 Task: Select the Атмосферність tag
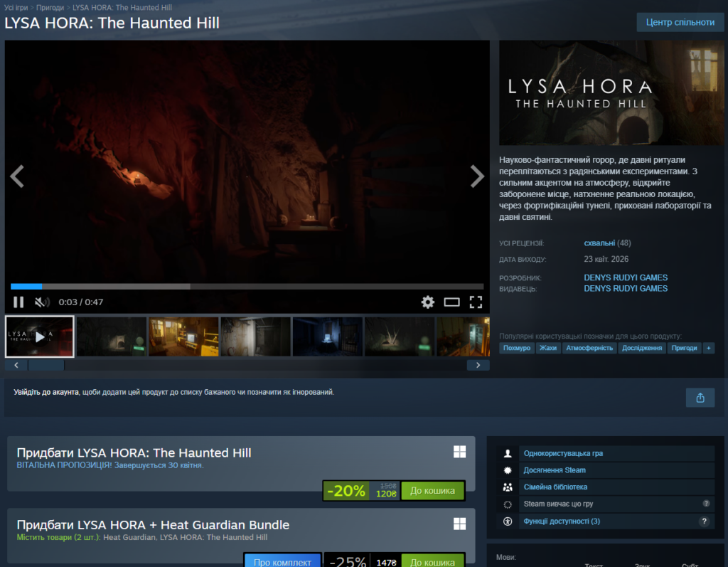pos(589,348)
